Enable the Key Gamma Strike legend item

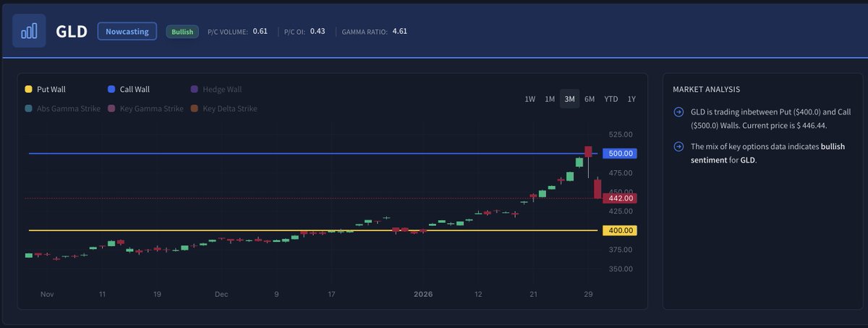(145, 109)
